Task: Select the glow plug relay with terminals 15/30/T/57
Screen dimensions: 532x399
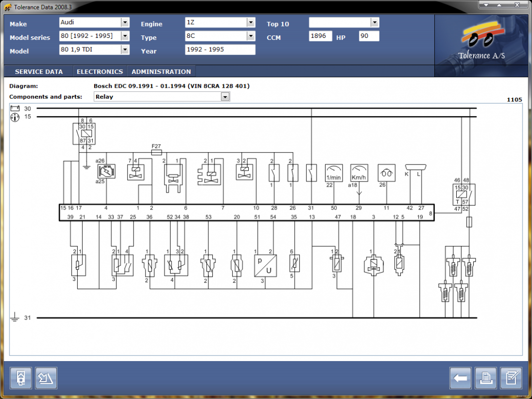Action: (x=464, y=195)
